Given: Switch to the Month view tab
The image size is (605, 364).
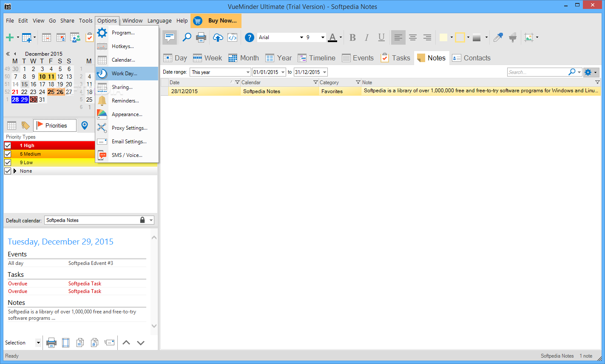Looking at the screenshot, I should pos(244,58).
